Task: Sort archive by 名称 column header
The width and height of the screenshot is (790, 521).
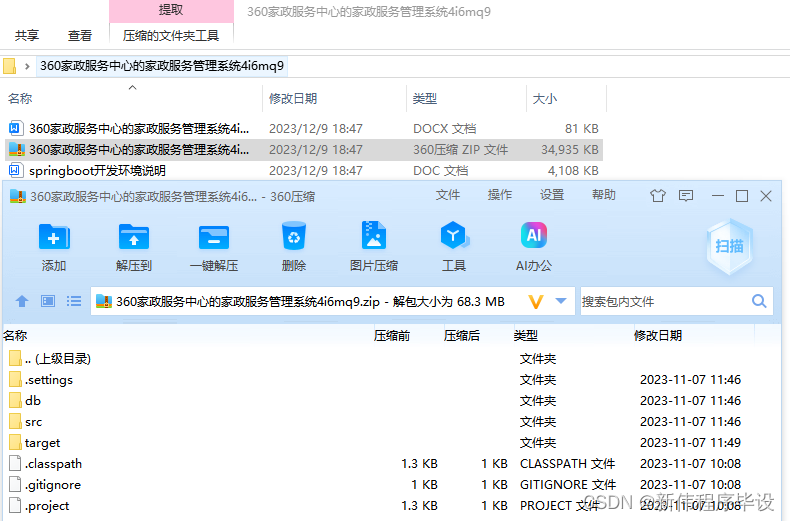Action: [15, 336]
